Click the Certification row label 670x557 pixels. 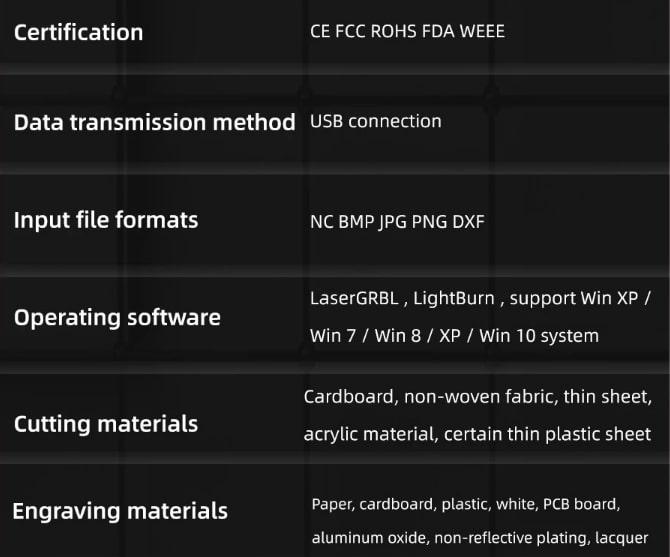78,32
